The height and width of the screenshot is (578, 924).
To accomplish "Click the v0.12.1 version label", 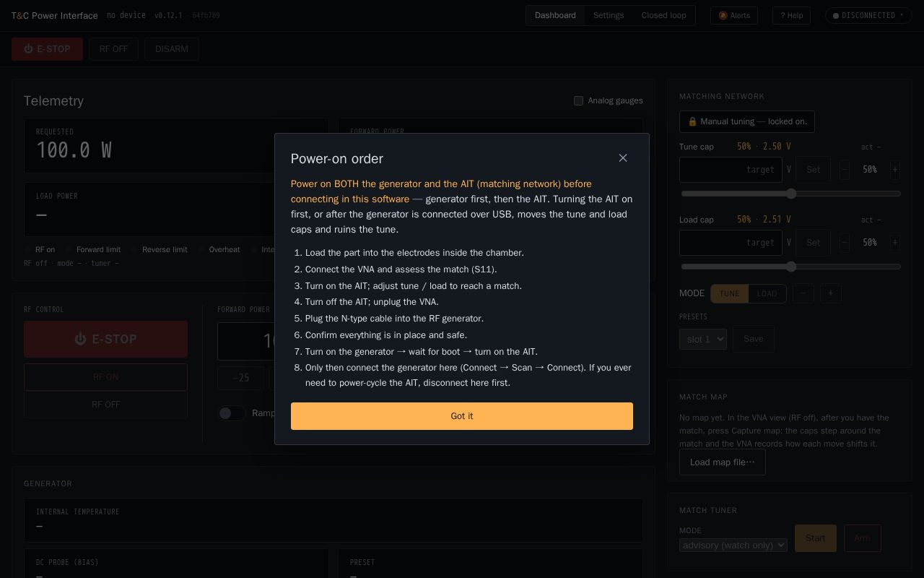I will click(x=168, y=15).
